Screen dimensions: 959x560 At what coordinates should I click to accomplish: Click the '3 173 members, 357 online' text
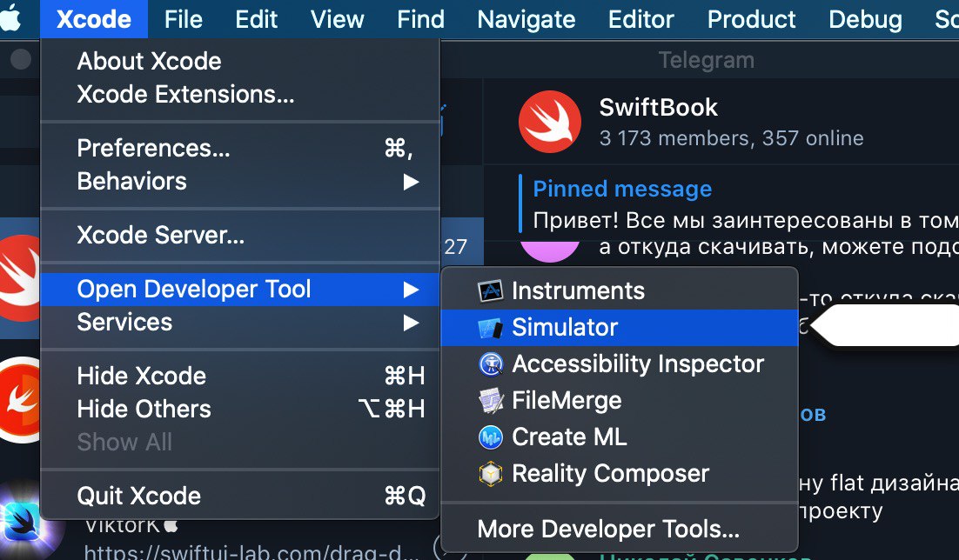pos(731,138)
